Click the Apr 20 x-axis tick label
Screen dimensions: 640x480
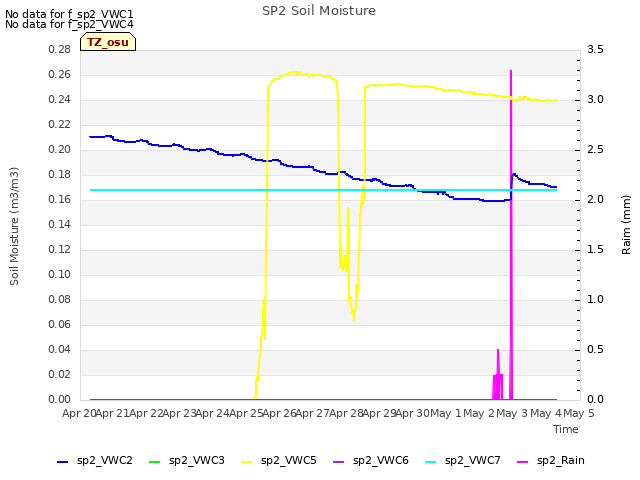click(x=79, y=413)
